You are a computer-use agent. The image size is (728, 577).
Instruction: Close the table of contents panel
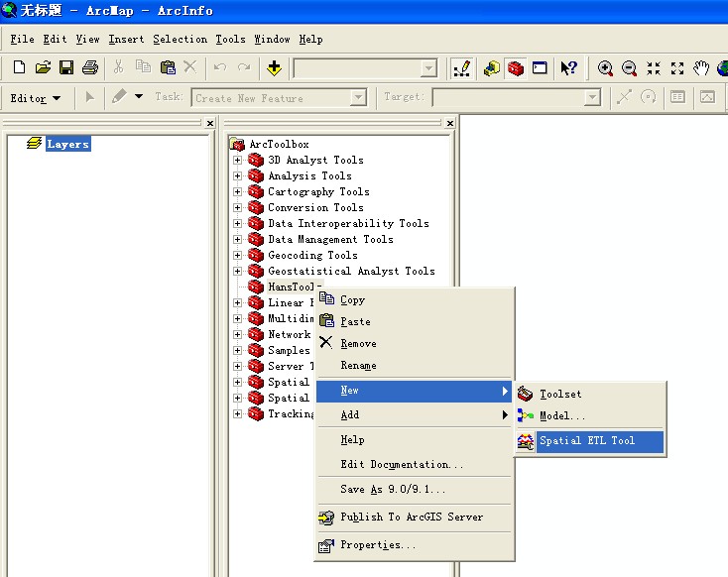tap(210, 123)
